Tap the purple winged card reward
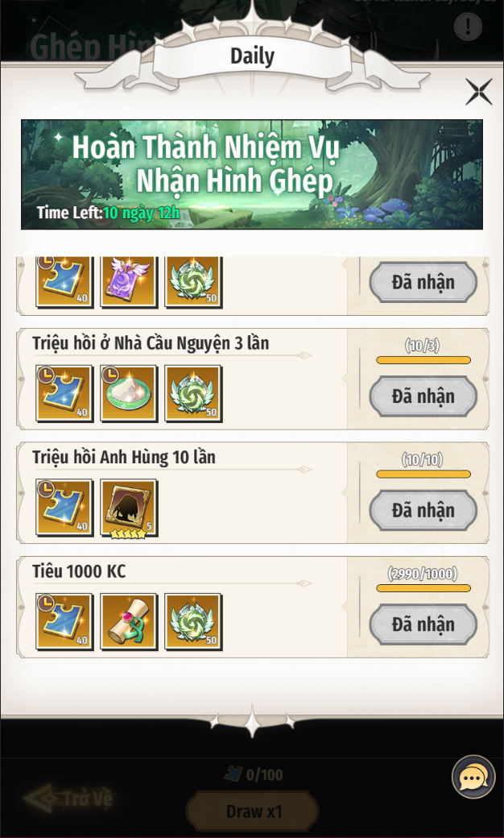The image size is (504, 838). tap(129, 282)
